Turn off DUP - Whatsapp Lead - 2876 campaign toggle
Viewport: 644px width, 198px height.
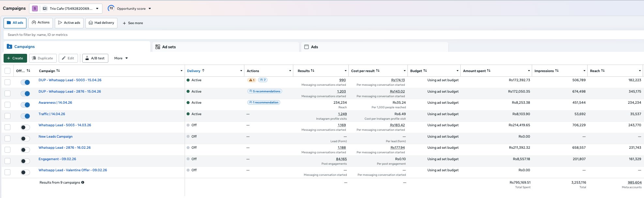point(25,94)
